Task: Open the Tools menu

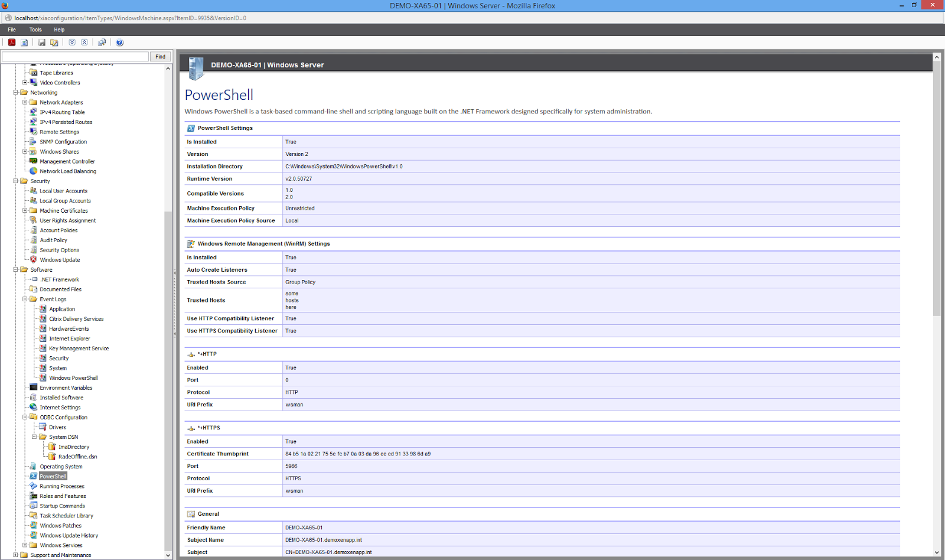Action: [35, 30]
